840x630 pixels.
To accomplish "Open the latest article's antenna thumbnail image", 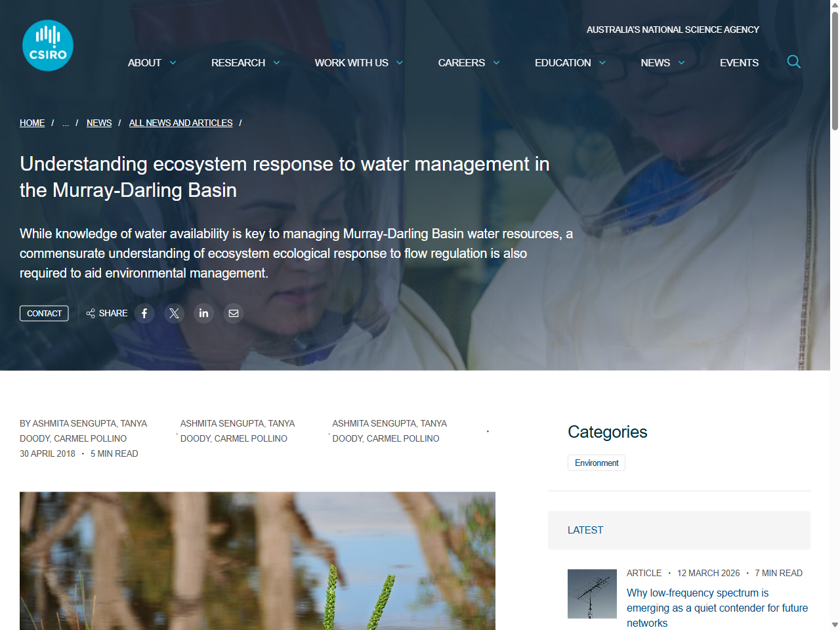I will tap(591, 593).
